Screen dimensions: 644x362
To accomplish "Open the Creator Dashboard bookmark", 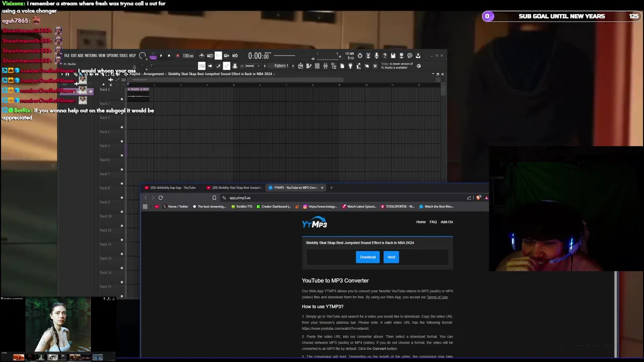I will [x=273, y=207].
